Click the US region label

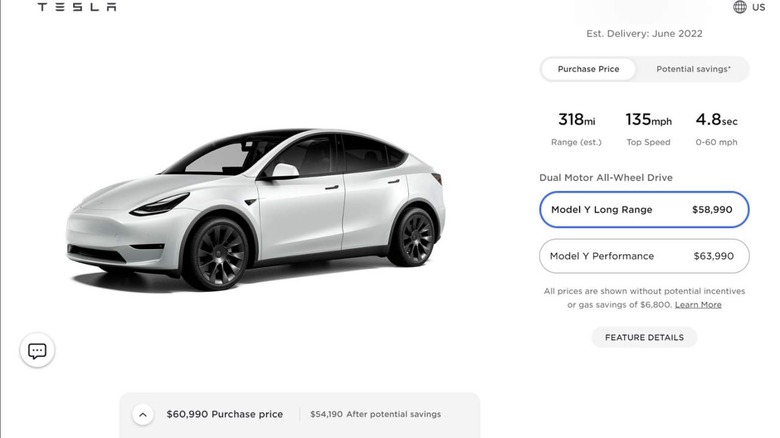tap(759, 7)
